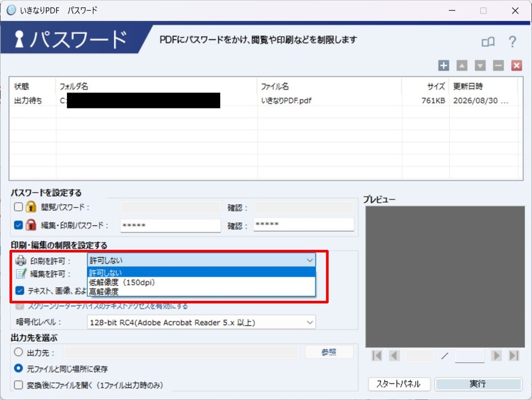Add a file with the plus icon
532x400 pixels.
point(444,65)
